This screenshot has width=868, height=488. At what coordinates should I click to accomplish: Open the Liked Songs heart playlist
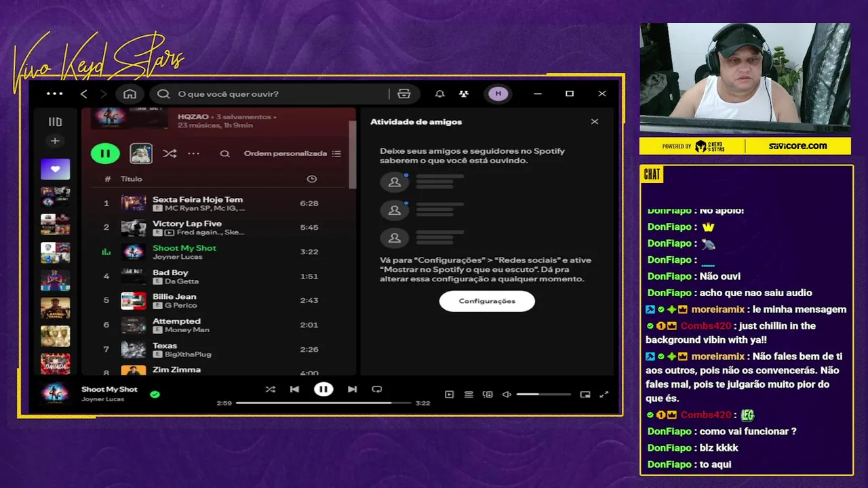pos(55,169)
